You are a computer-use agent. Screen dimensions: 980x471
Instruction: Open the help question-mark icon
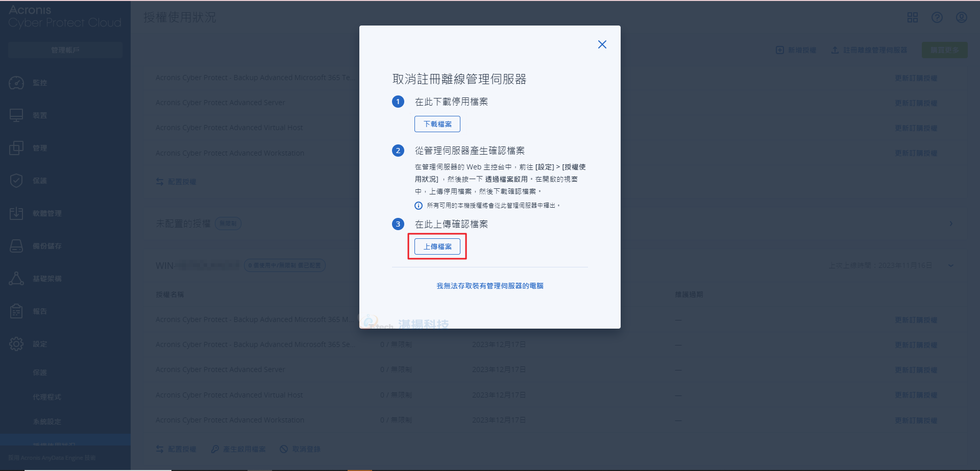point(937,17)
